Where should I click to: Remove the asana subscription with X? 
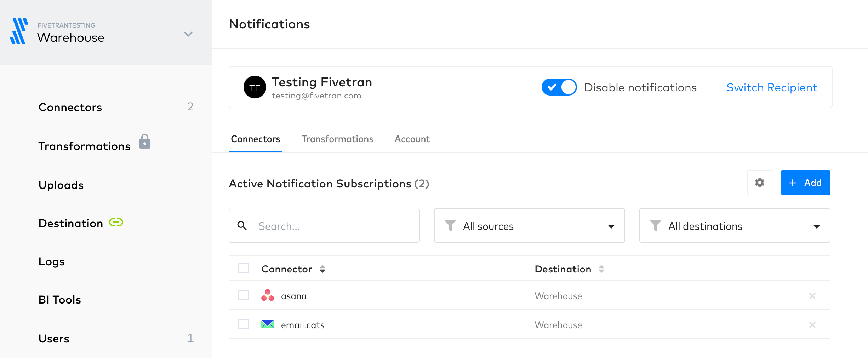pyautogui.click(x=812, y=296)
